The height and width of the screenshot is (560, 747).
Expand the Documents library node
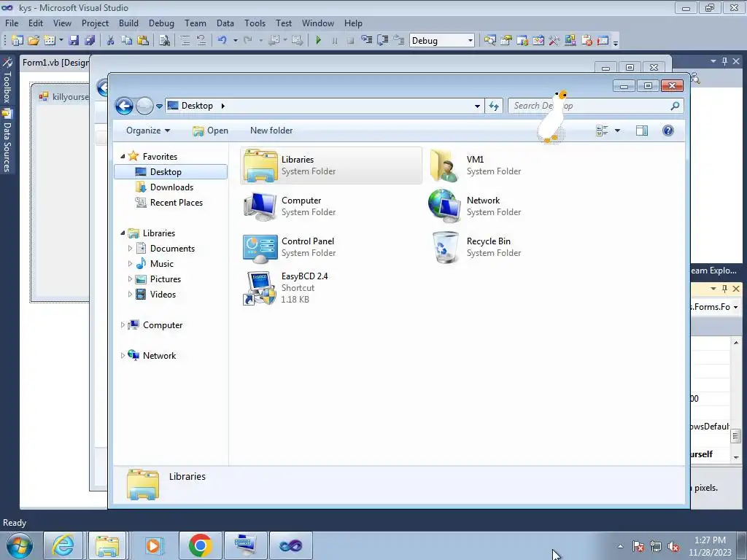click(130, 248)
